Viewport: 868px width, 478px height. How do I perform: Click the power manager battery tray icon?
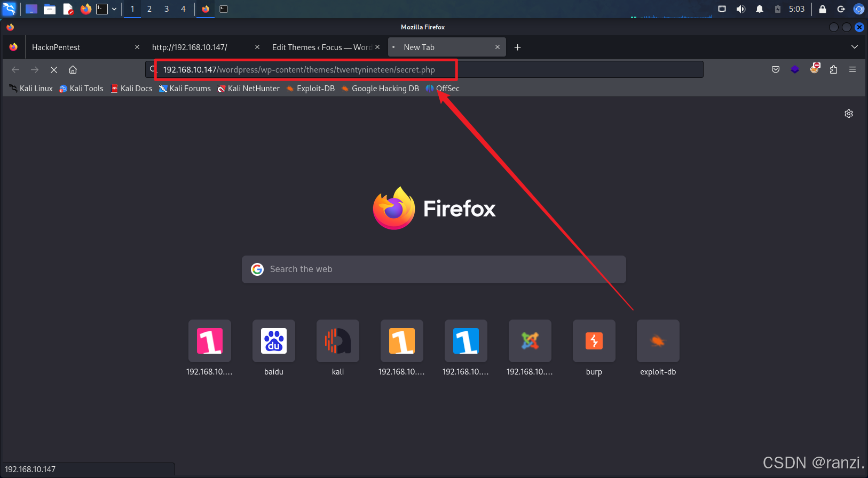click(778, 9)
